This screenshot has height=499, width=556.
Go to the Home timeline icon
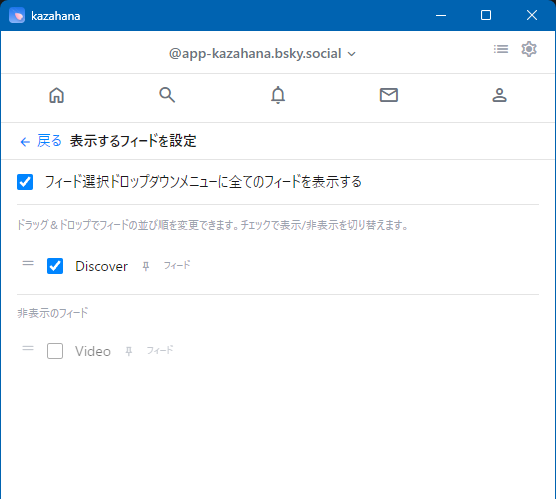click(x=56, y=95)
